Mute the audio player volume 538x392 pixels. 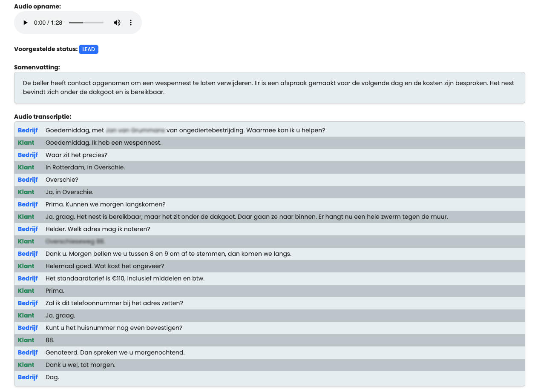pyautogui.click(x=117, y=23)
